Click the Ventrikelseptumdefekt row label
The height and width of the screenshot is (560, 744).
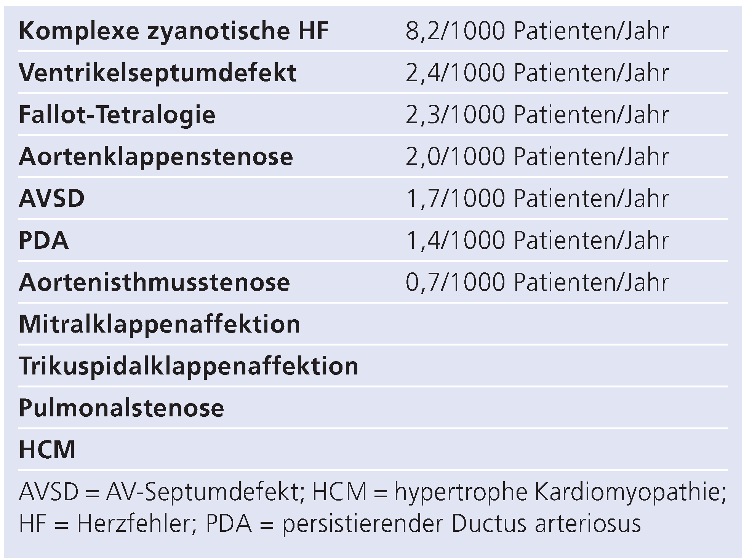[x=157, y=73]
